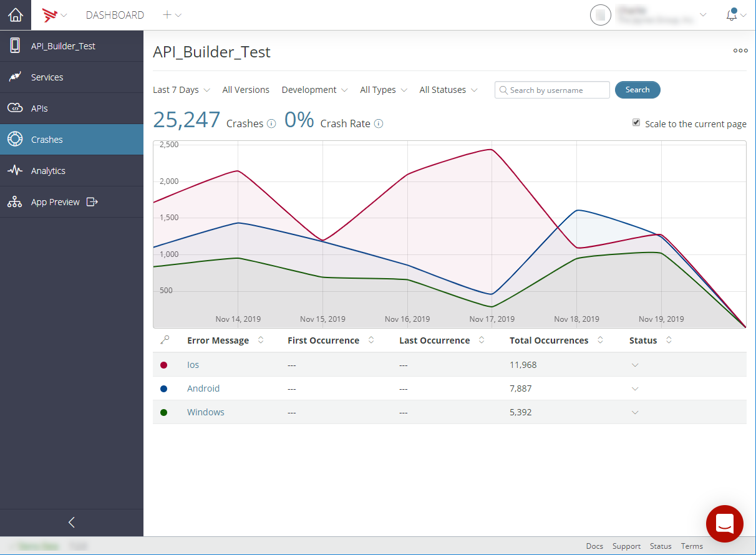This screenshot has width=756, height=555.
Task: Collapse the left sidebar
Action: [72, 522]
